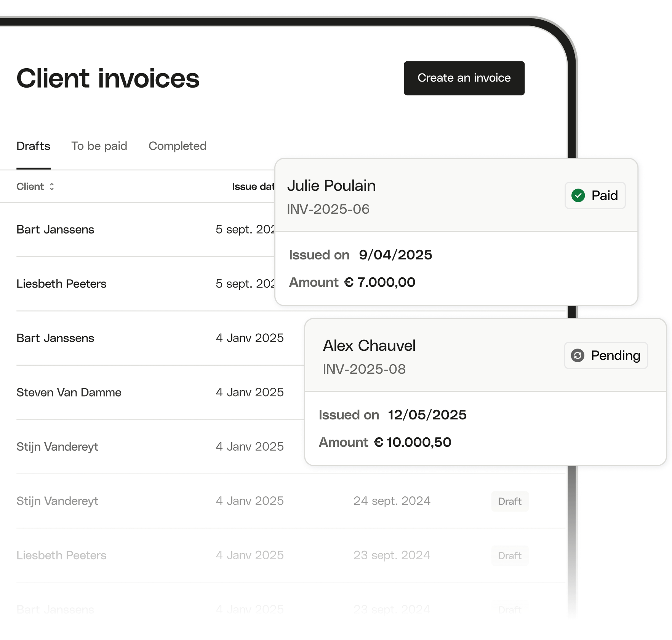Click the green Paid checkmark icon
This screenshot has width=672, height=640.
click(578, 195)
